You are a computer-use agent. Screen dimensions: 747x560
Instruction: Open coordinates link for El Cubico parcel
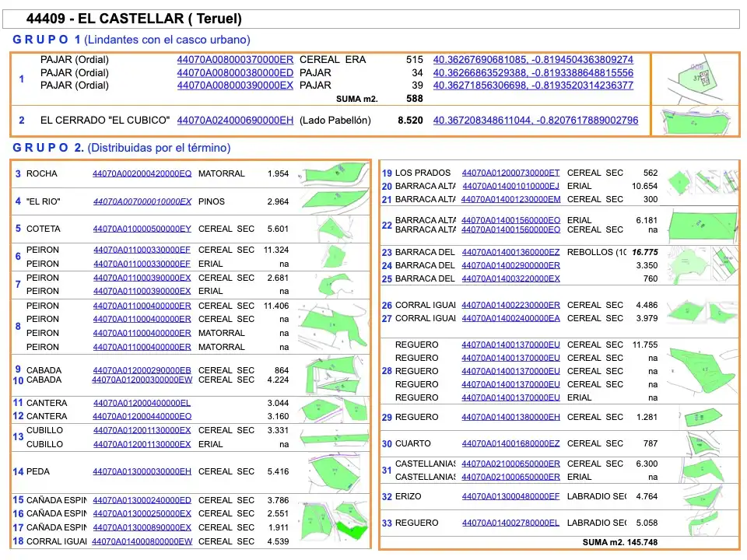[x=535, y=120]
